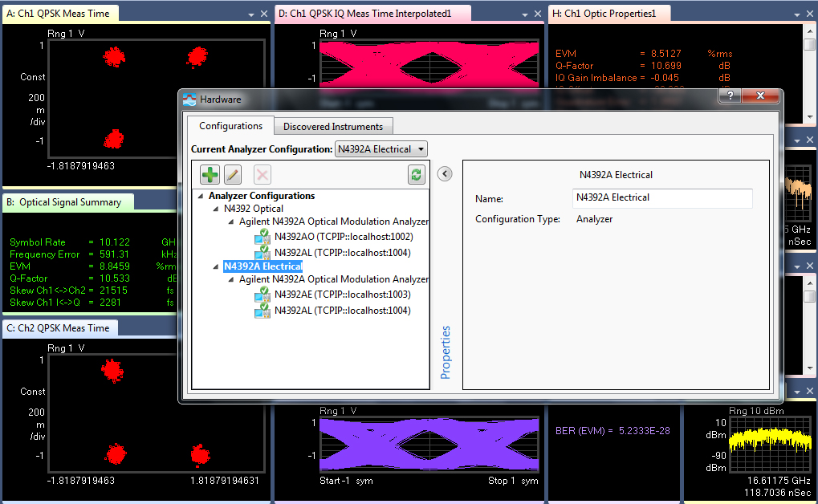Collapse Agilent analyzer node under N4392A Electrical
This screenshot has height=504, width=818.
click(x=231, y=279)
